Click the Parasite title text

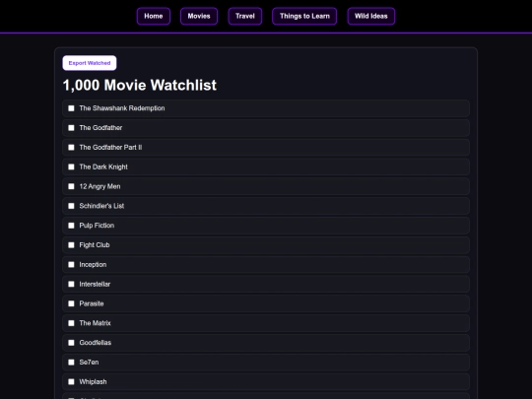pyautogui.click(x=92, y=303)
